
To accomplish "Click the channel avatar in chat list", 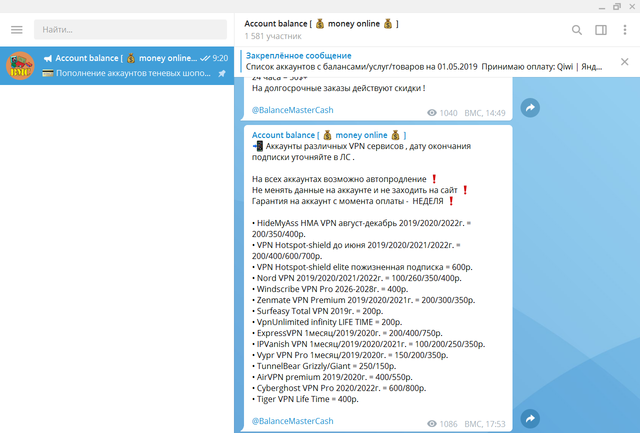I will click(x=20, y=66).
